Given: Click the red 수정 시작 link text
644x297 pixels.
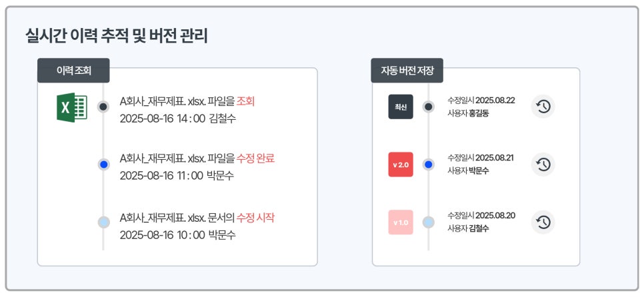Looking at the screenshot, I should (x=255, y=217).
